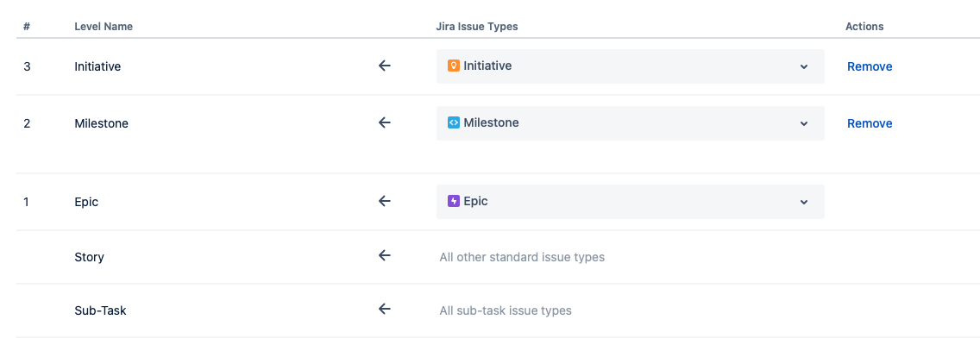The height and width of the screenshot is (351, 980).
Task: Remove the Milestone hierarchy level
Action: [870, 123]
